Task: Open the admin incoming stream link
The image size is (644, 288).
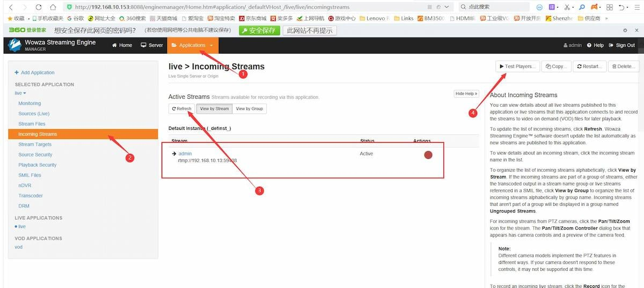Action: [x=185, y=154]
